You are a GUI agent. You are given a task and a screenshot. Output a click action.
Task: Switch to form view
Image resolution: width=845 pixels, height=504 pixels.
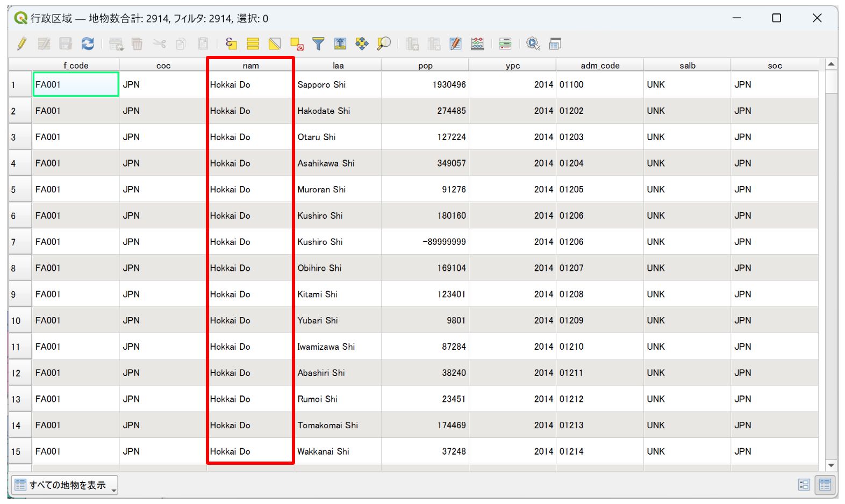click(804, 485)
